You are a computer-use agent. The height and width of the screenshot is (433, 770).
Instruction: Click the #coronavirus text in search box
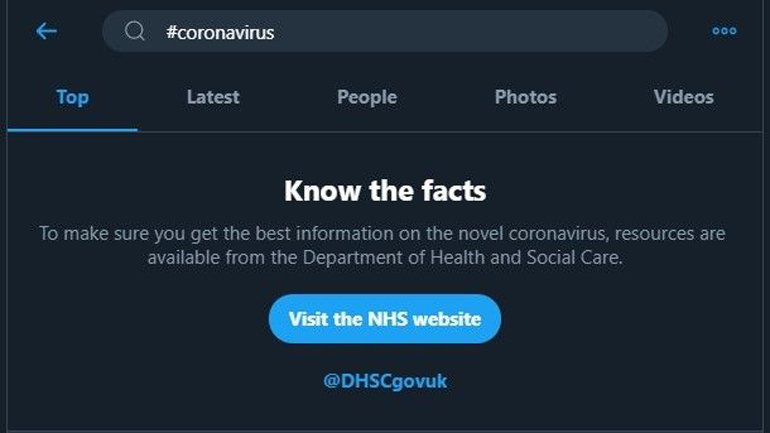point(220,32)
